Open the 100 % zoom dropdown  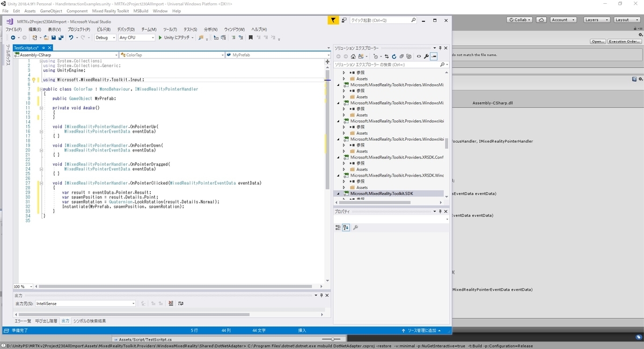[x=24, y=287]
